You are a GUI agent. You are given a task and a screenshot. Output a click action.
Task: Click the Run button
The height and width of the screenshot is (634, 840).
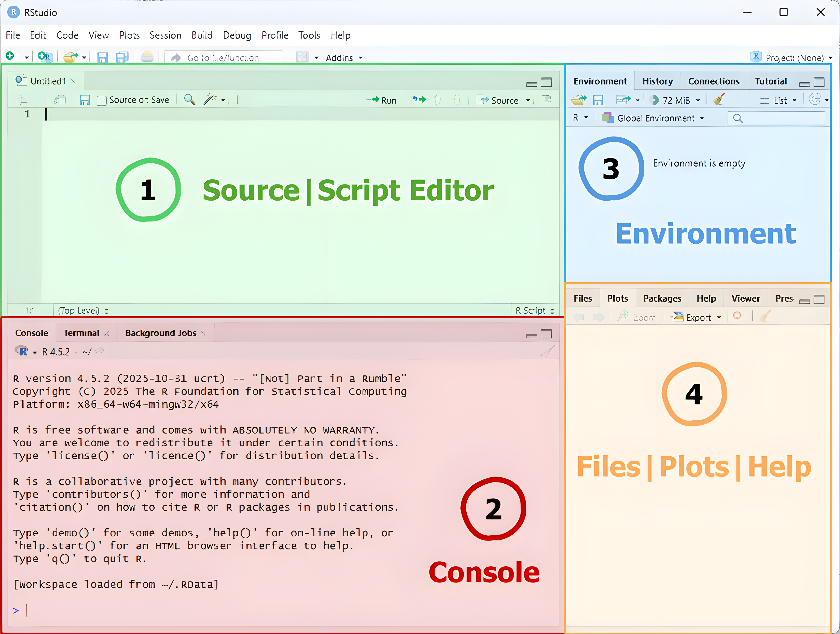(x=382, y=100)
